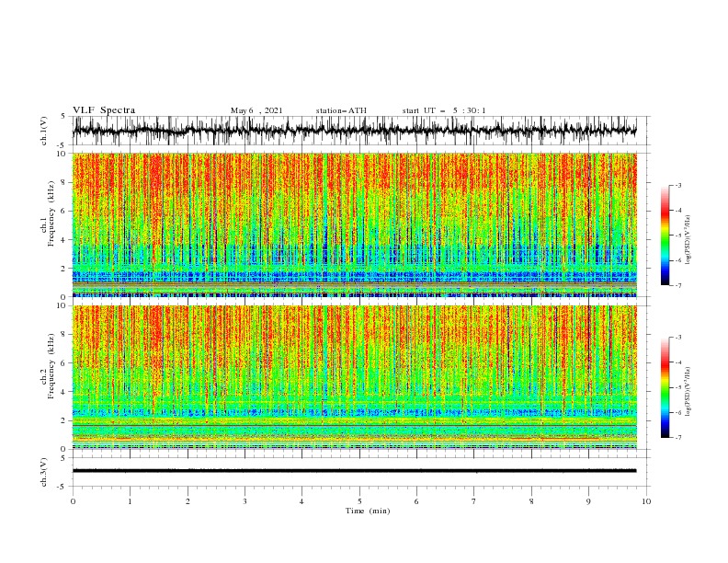Viewport: 728px width, 563px height.
Task: Click time axis tick label '0'
Action: pyautogui.click(x=73, y=501)
